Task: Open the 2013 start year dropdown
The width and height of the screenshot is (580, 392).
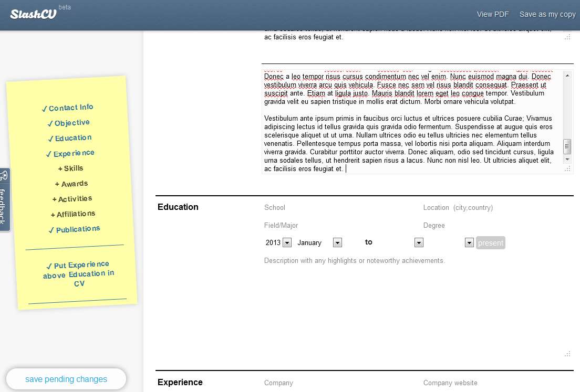Action: click(x=287, y=243)
